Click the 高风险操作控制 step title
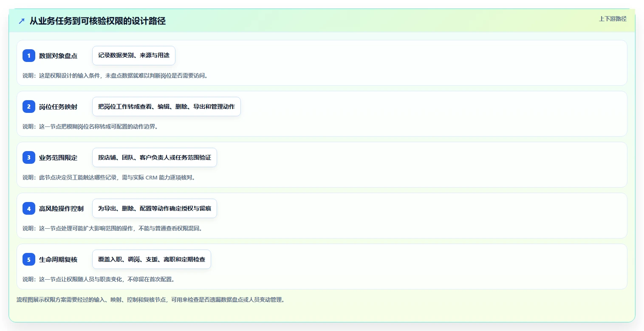The width and height of the screenshot is (644, 331). pos(61,208)
